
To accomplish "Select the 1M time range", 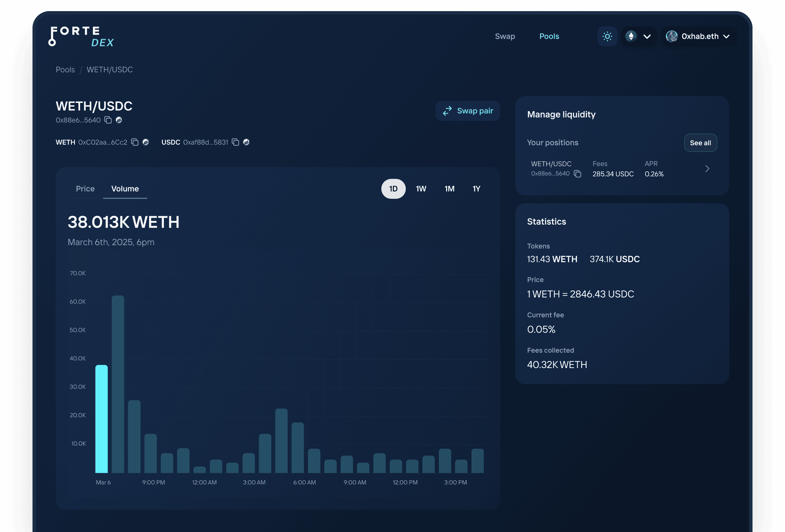I will pyautogui.click(x=449, y=189).
